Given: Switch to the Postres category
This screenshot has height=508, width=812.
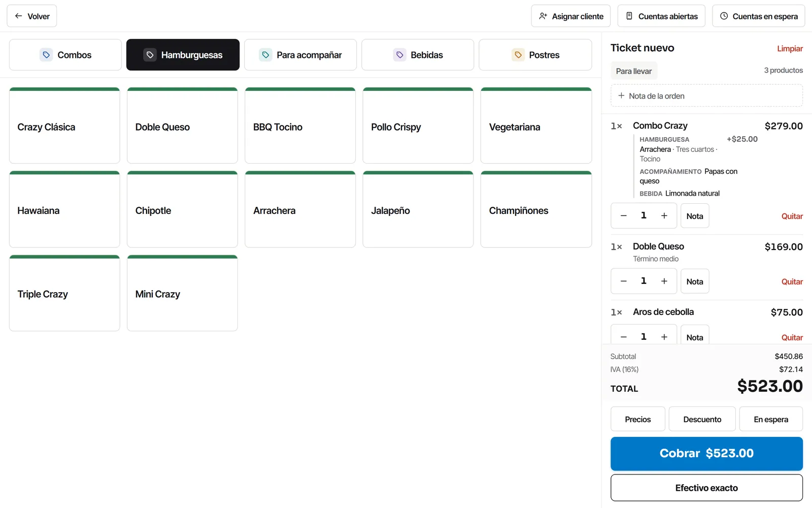Looking at the screenshot, I should click(535, 55).
